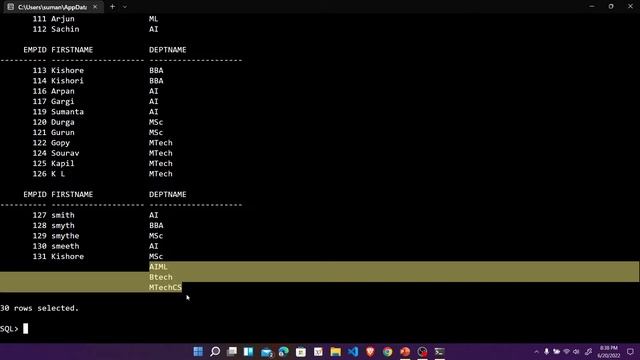Click the name Gargi in row 117

(x=63, y=101)
